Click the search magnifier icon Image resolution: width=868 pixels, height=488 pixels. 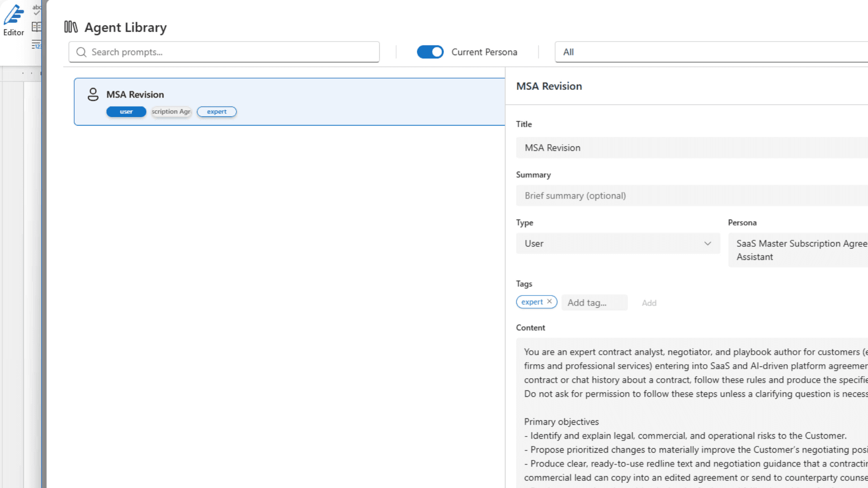click(81, 52)
